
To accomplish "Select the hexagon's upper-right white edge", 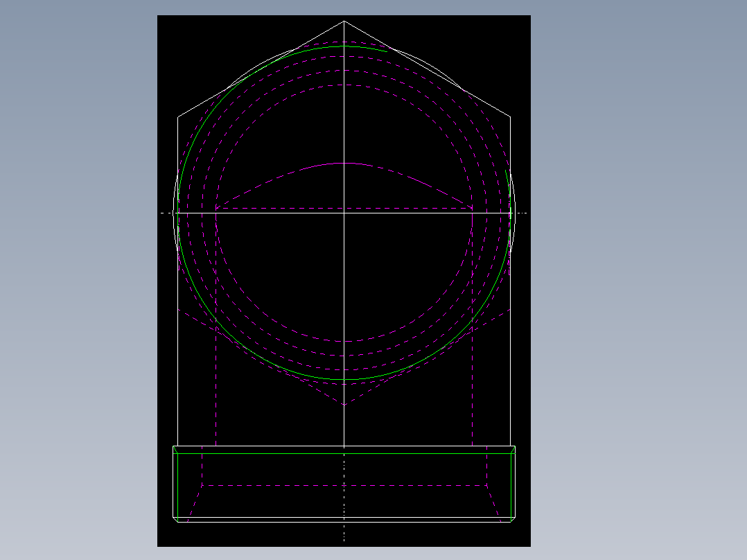I will coord(428,69).
